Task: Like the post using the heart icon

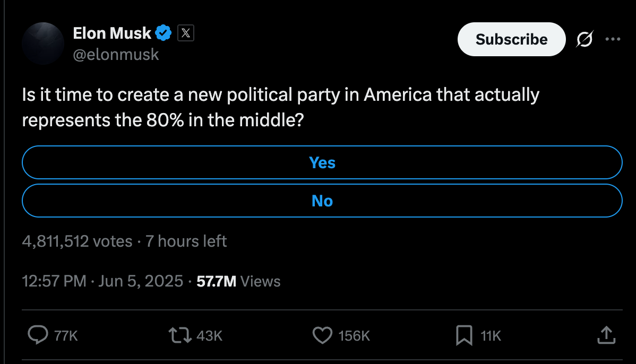Action: point(322,335)
